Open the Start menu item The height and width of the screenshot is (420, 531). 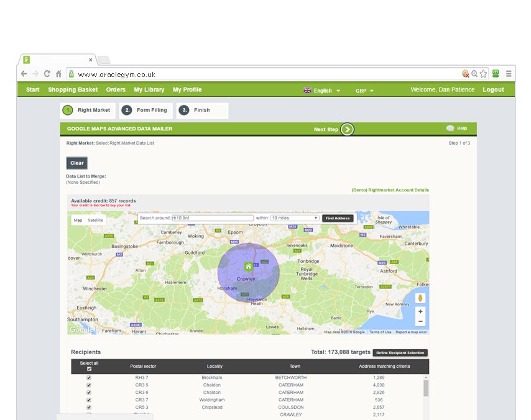(32, 89)
